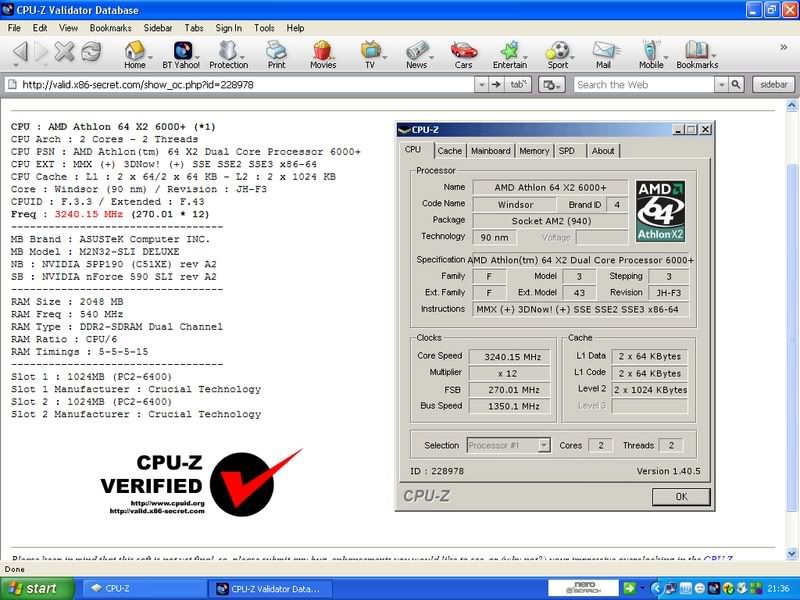
Task: Click the AMD 64 Athlon X2 logo
Action: click(x=660, y=211)
